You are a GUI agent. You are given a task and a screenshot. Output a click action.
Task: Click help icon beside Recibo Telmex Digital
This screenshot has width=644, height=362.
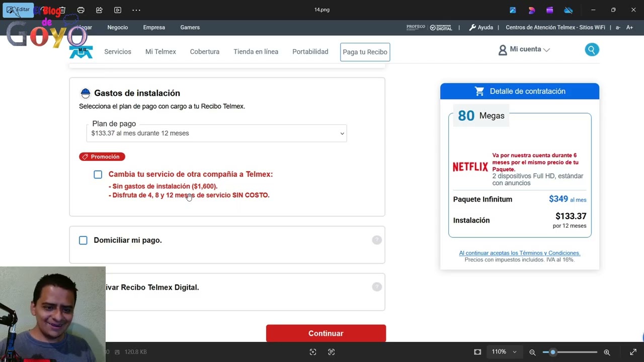point(377,287)
